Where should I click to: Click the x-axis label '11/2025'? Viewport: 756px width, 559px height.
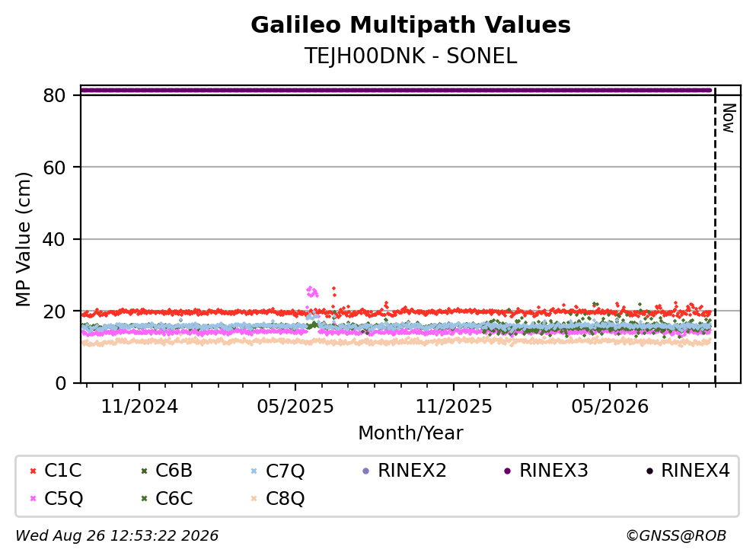point(454,407)
